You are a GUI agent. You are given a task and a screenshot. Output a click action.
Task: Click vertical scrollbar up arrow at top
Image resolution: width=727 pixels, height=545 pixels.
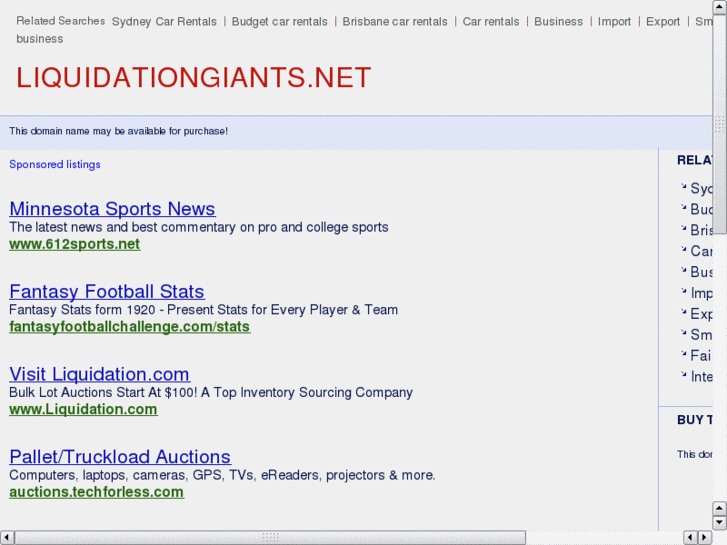click(x=720, y=6)
